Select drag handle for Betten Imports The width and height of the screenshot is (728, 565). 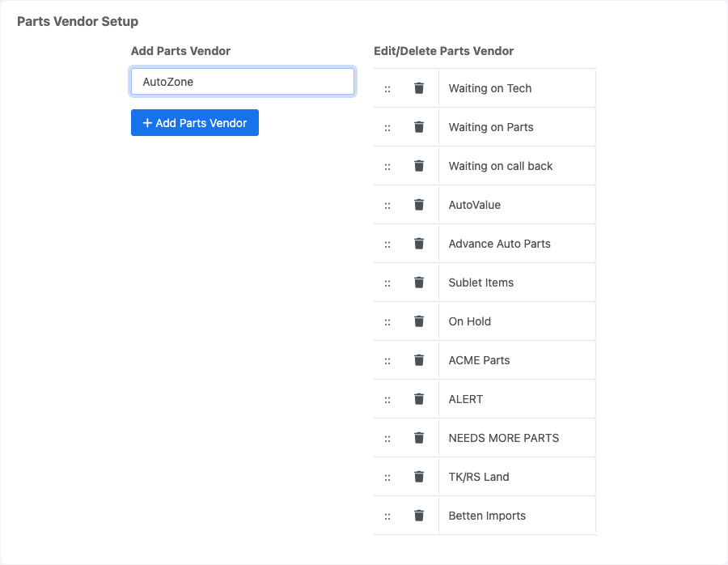coord(387,516)
